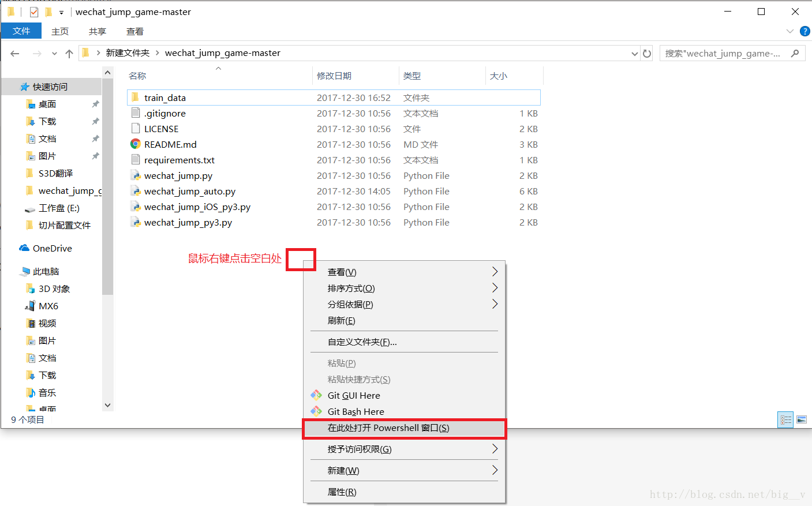Select the wechat_jump.py Python icon
This screenshot has width=812, height=506.
coord(136,175)
